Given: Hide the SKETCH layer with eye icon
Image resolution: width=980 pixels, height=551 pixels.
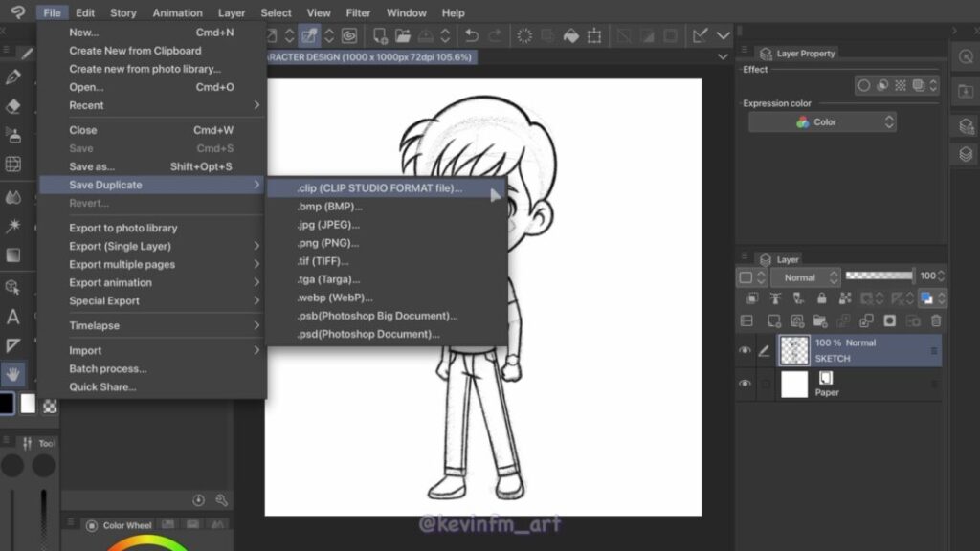Looking at the screenshot, I should click(x=745, y=351).
